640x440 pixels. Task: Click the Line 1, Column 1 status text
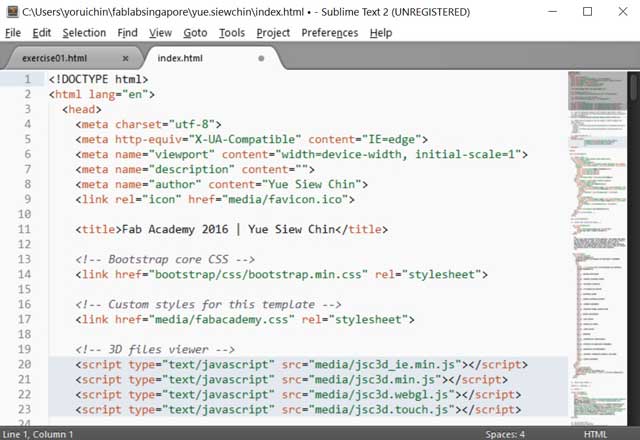[38, 434]
